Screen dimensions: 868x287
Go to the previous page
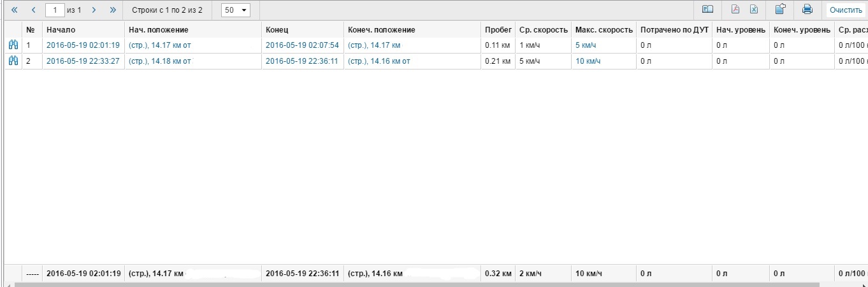pos(34,10)
